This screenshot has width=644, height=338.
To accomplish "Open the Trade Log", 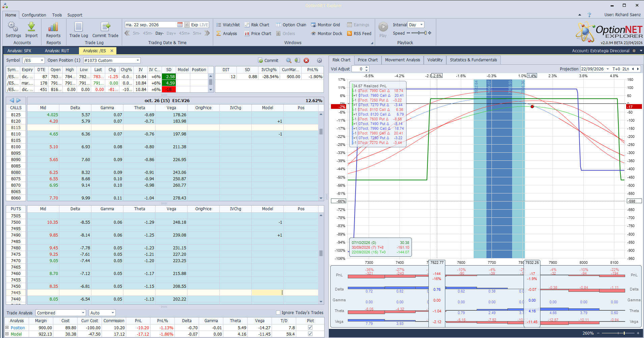I will click(79, 30).
